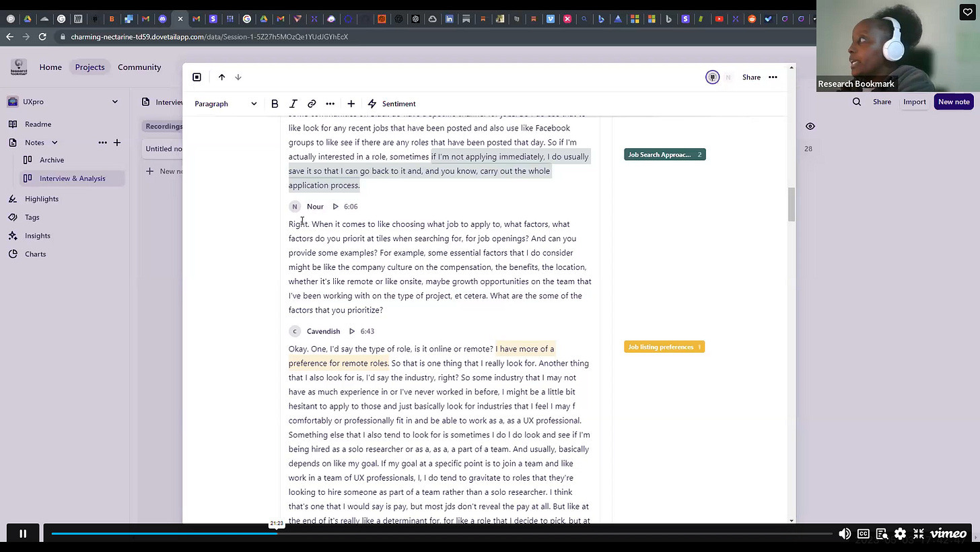The height and width of the screenshot is (552, 980).
Task: Open Highlights in the sidebar
Action: pos(42,199)
